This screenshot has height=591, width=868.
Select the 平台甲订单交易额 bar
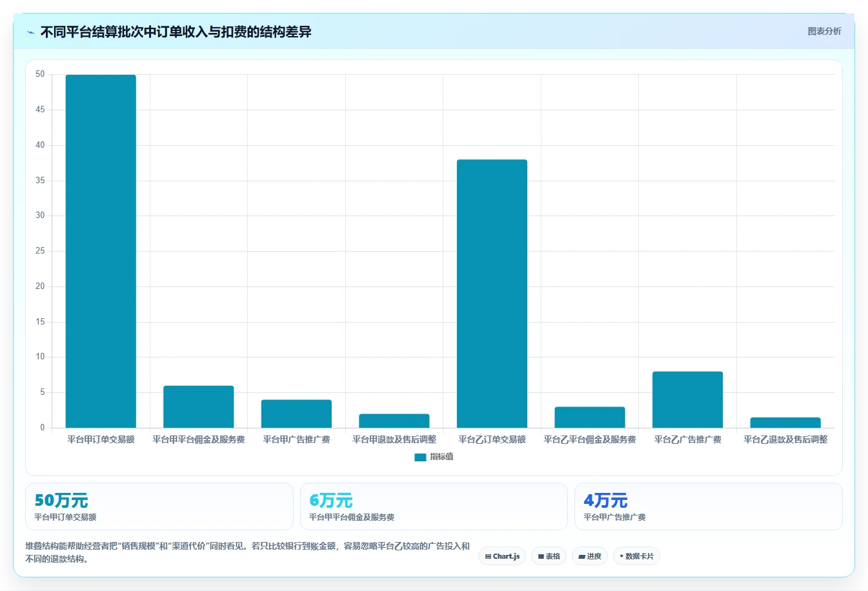[x=101, y=251]
